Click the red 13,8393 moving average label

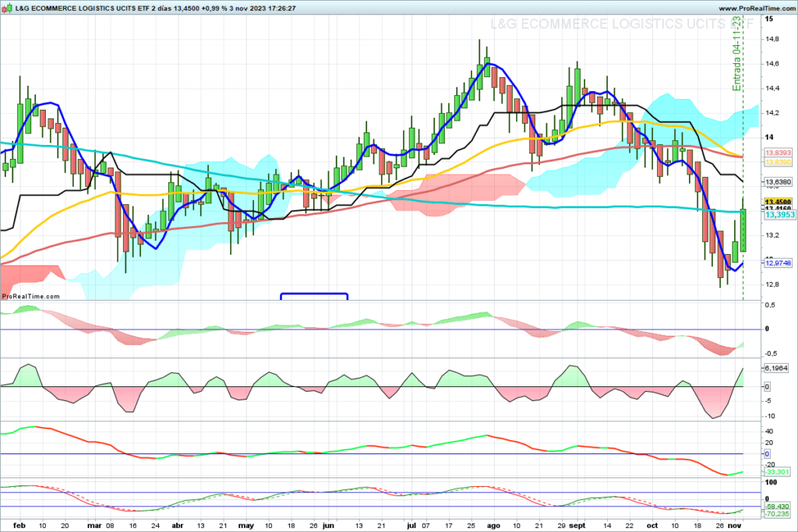point(779,153)
